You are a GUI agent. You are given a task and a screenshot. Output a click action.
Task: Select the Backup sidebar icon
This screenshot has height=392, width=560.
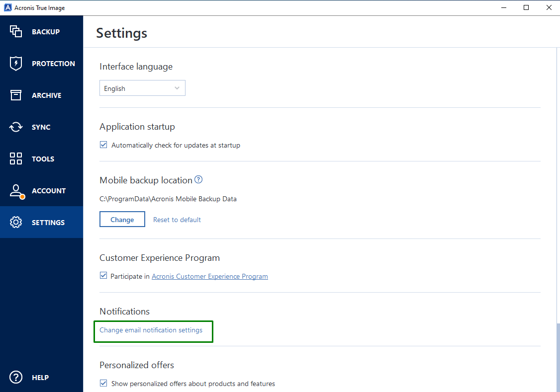[15, 31]
